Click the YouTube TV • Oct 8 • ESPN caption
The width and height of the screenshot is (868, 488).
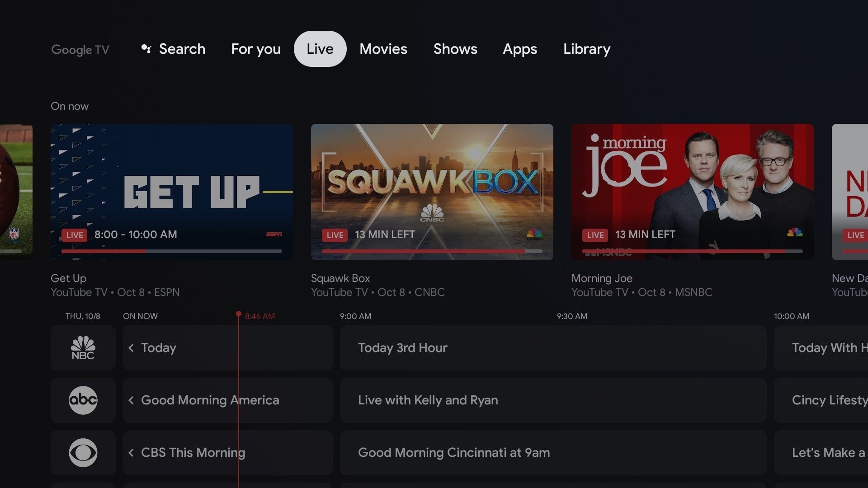tap(115, 292)
